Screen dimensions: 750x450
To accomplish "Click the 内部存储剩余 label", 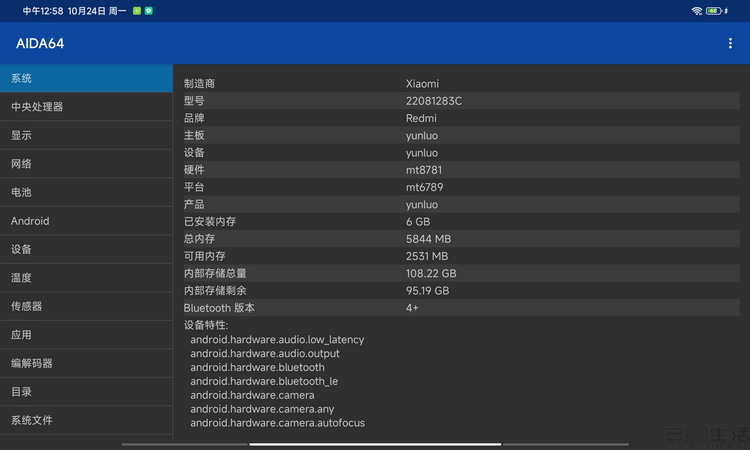I will [x=215, y=290].
